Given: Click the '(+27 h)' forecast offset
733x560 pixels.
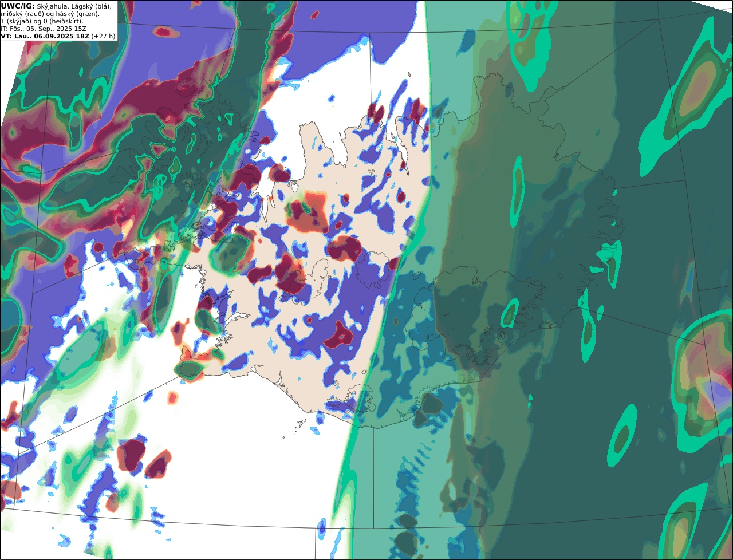Looking at the screenshot, I should 103,36.
